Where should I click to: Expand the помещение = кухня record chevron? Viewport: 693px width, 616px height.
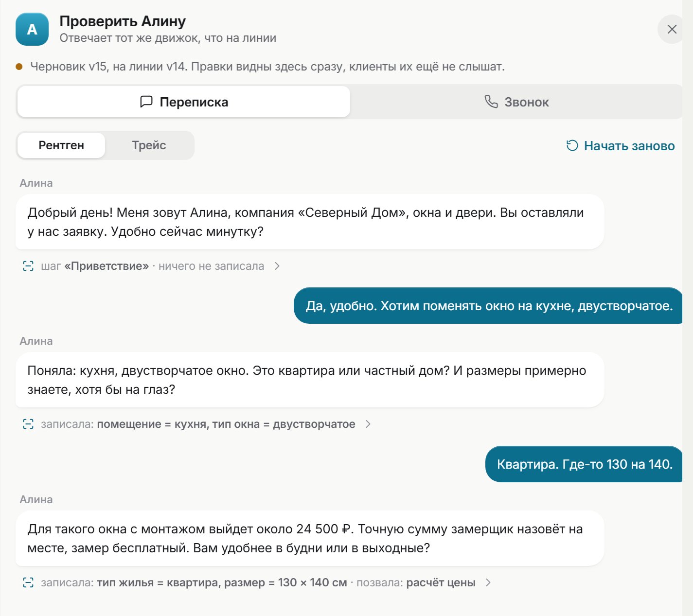[368, 424]
